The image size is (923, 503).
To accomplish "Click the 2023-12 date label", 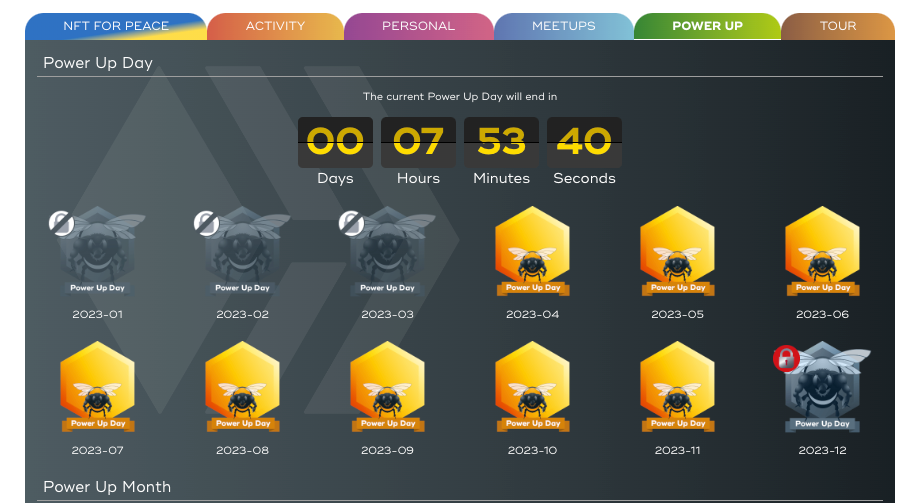I will point(822,451).
